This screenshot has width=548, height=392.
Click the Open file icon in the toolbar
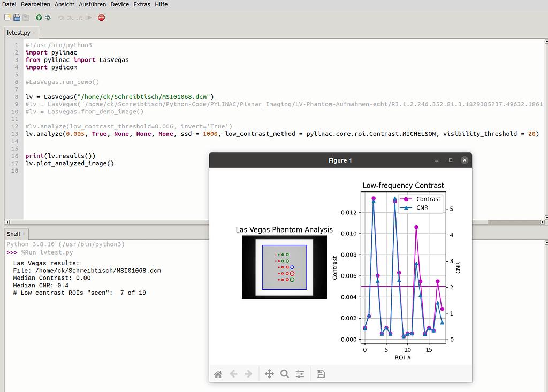[17, 18]
